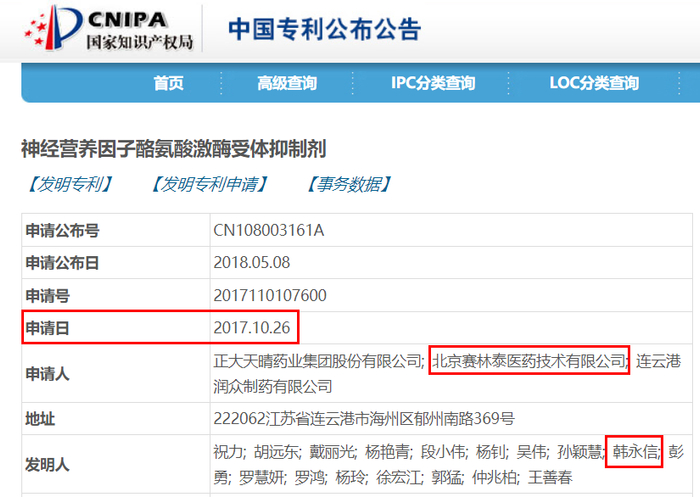
Task: Click the 申请公布日 label cell
Action: pyautogui.click(x=116, y=263)
